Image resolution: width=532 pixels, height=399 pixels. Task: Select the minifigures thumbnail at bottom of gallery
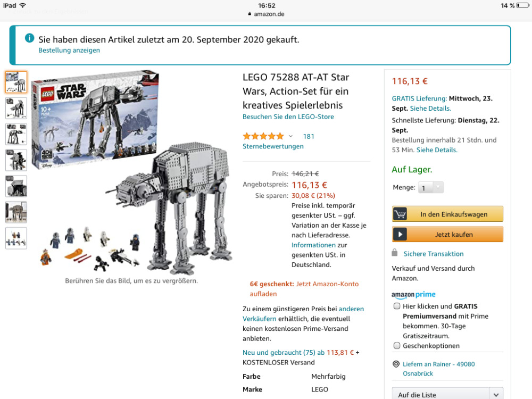16,238
